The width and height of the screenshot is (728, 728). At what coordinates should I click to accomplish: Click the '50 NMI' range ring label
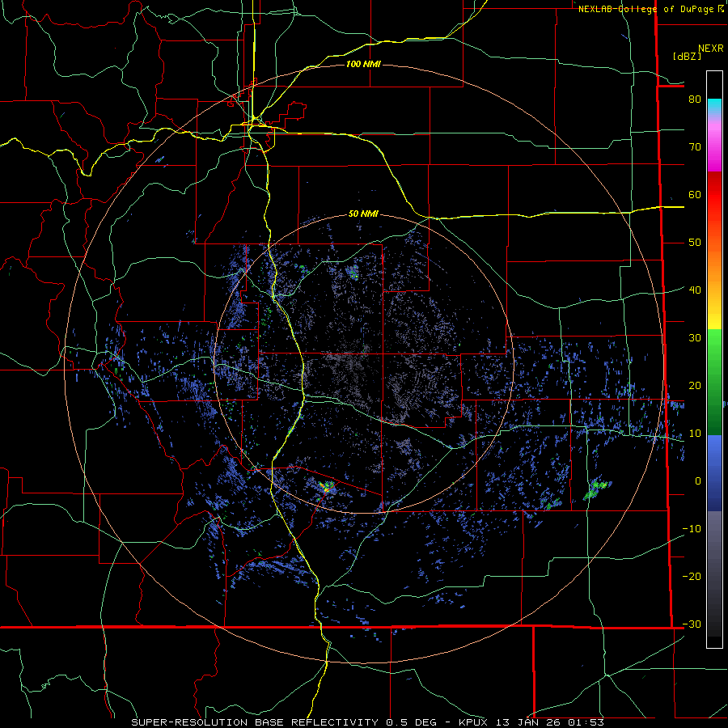(363, 214)
